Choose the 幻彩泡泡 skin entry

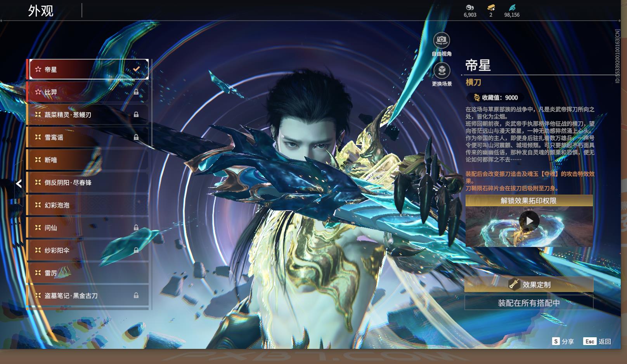(x=87, y=205)
